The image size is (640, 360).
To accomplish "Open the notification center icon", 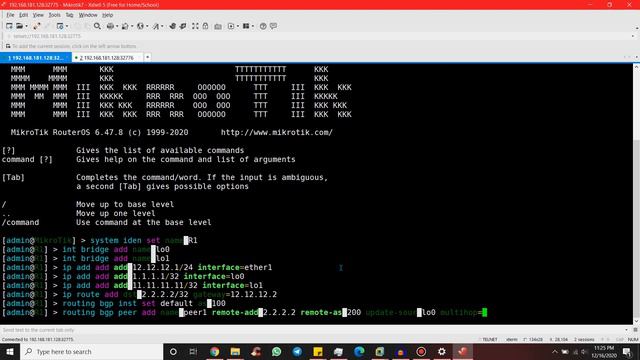I will [x=627, y=351].
